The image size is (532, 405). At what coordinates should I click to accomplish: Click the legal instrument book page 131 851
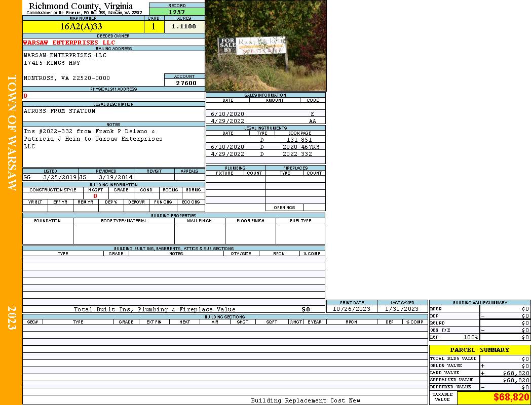[299, 140]
